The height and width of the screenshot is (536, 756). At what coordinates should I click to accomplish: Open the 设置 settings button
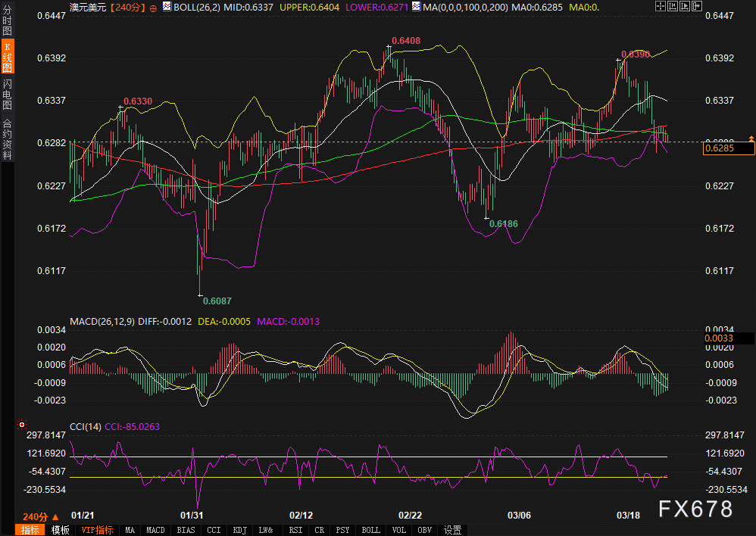pyautogui.click(x=452, y=530)
